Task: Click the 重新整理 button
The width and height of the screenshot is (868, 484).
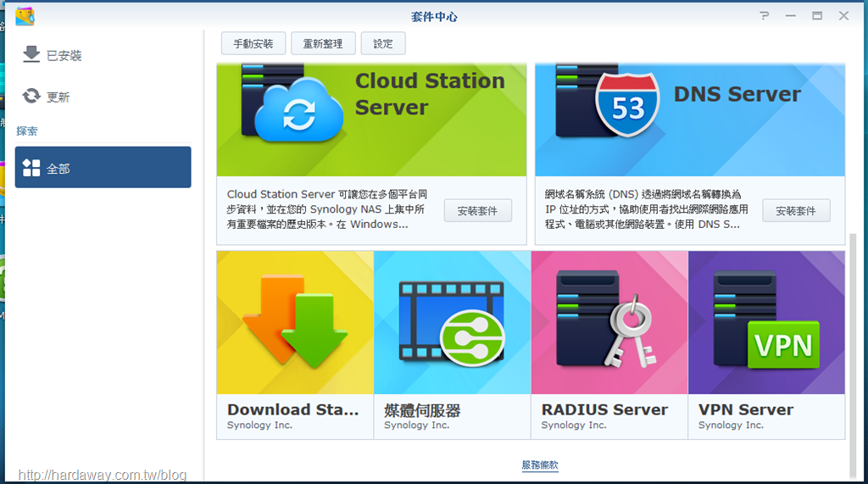Action: tap(323, 43)
